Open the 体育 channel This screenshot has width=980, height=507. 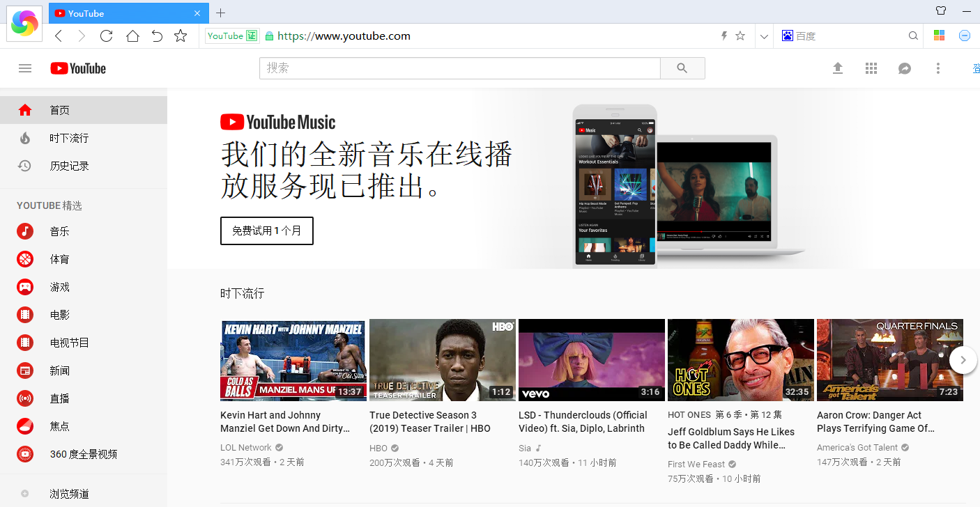[84, 259]
